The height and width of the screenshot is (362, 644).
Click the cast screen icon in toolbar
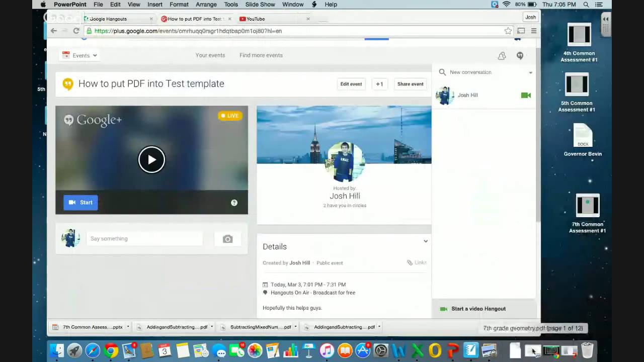521,31
